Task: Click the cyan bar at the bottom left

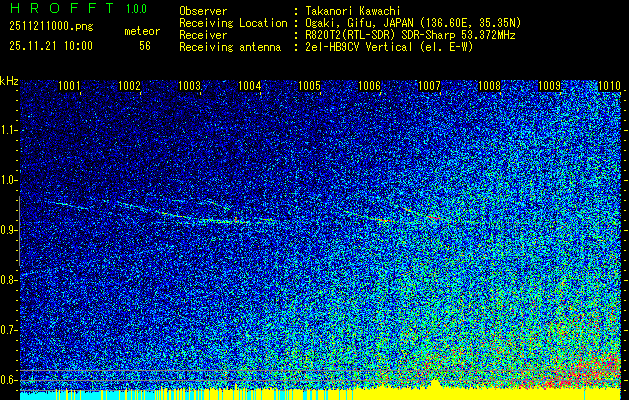Action: point(38,396)
